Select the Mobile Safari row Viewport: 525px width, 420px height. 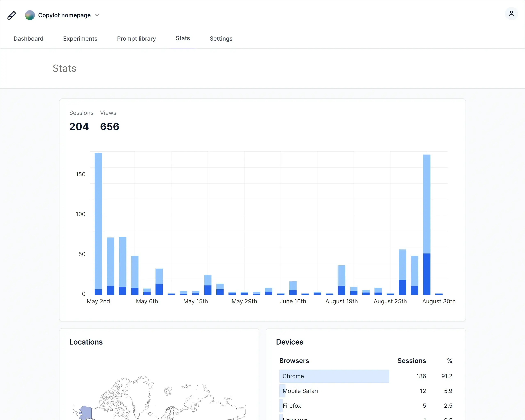[300, 391]
